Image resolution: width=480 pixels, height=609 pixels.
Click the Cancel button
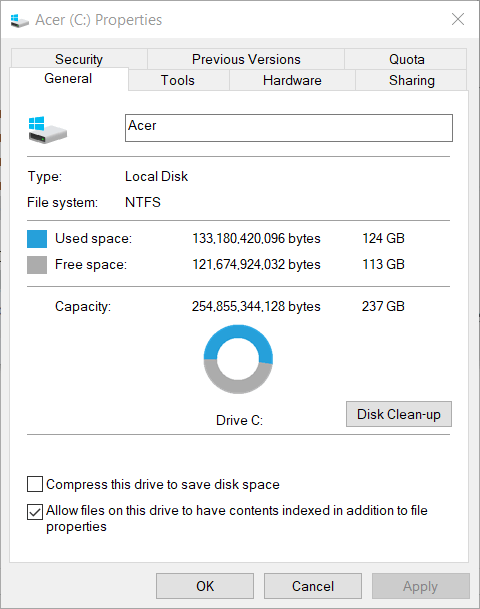click(x=313, y=586)
